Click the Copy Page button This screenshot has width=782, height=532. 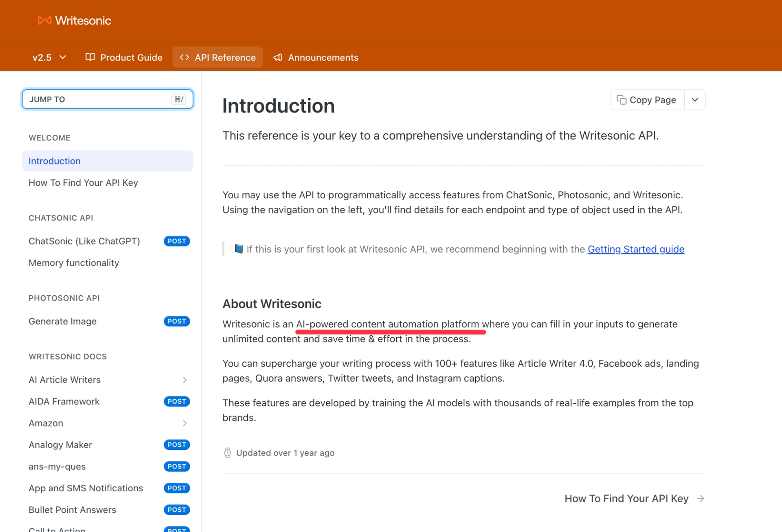647,100
